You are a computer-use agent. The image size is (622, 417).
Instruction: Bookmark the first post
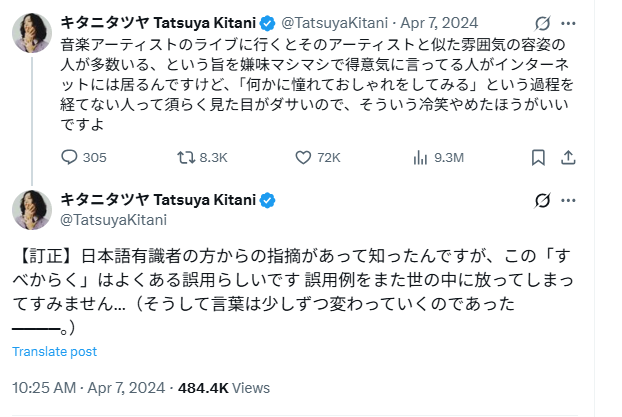[x=538, y=157]
